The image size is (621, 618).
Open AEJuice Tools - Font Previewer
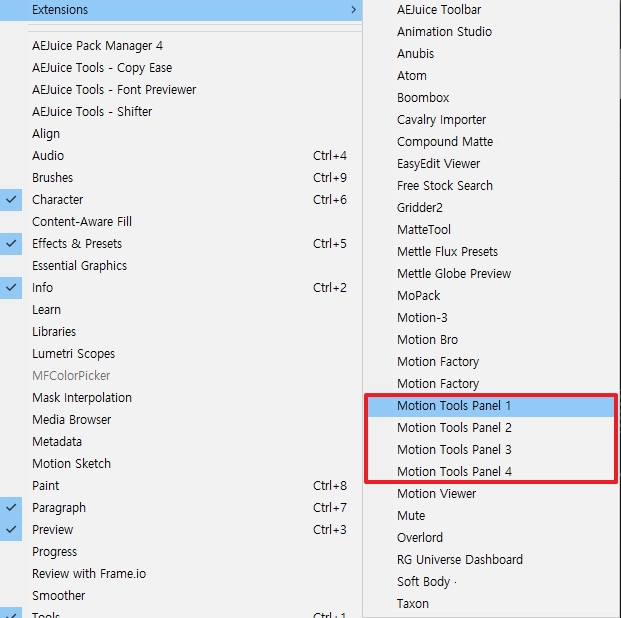(x=114, y=90)
